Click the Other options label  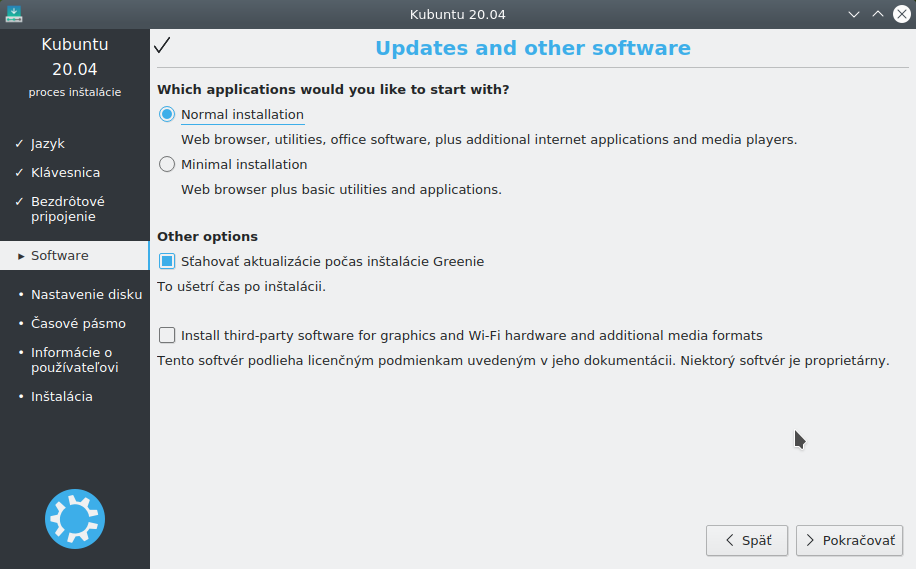point(207,237)
